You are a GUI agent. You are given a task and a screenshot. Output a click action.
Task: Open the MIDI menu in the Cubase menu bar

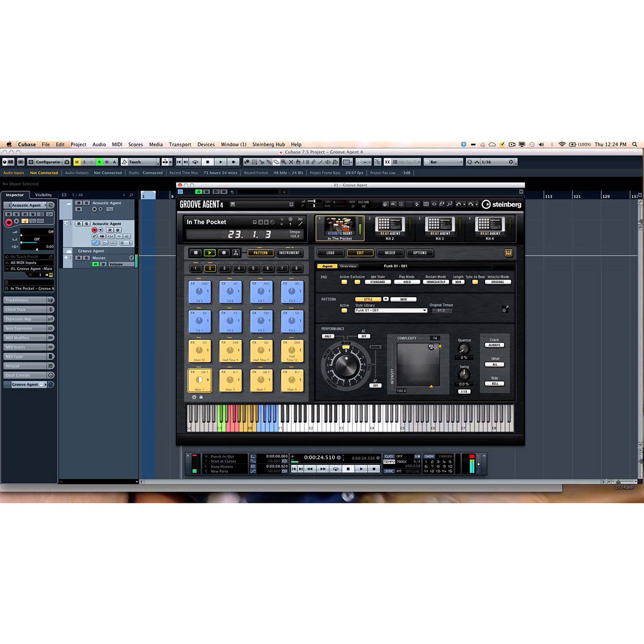[117, 144]
